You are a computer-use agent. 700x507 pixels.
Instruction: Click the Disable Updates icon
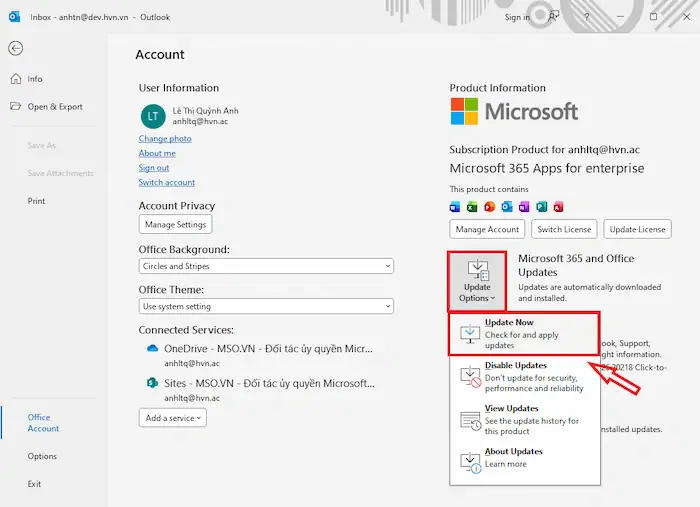pos(471,377)
